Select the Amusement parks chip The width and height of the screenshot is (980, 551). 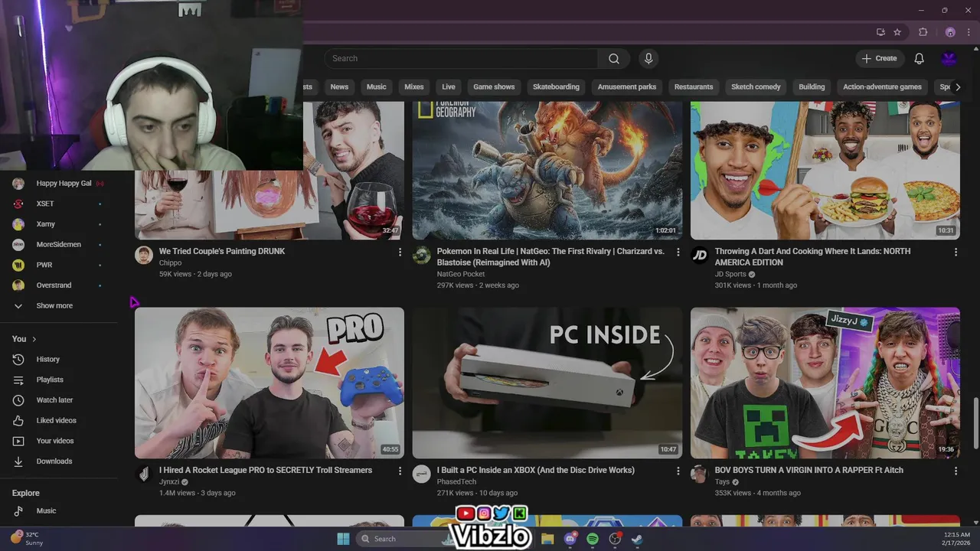pos(627,86)
